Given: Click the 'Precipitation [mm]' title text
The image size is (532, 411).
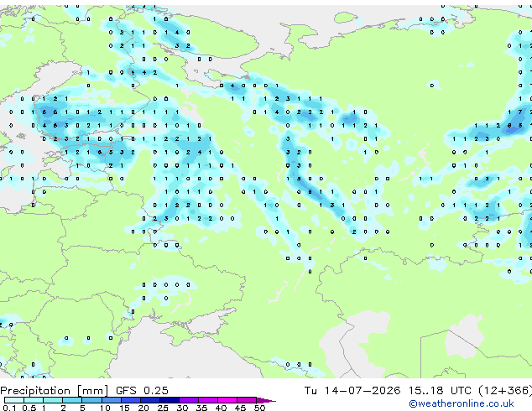Looking at the screenshot, I should click(x=54, y=391).
